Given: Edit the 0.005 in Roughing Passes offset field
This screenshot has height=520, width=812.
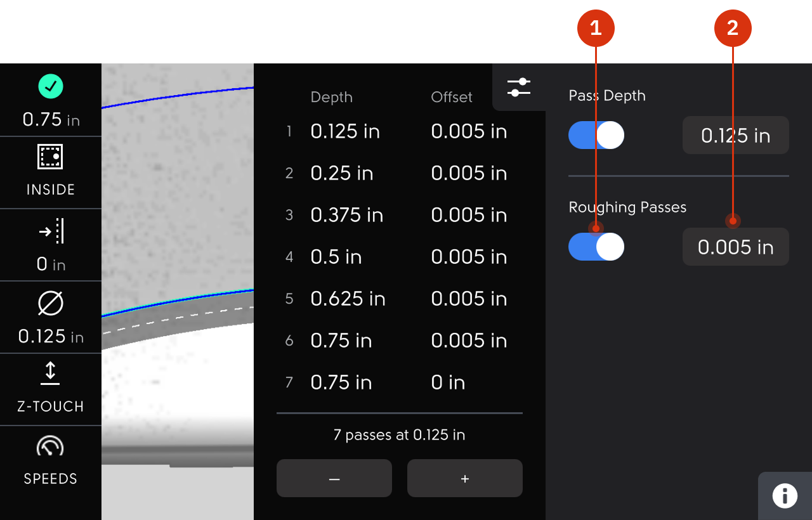Looking at the screenshot, I should pyautogui.click(x=735, y=247).
